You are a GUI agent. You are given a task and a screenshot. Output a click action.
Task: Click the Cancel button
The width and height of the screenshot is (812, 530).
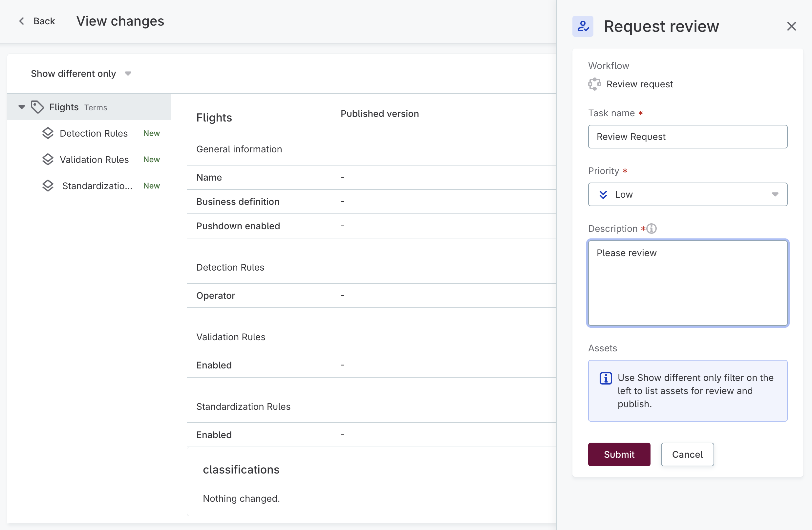pos(687,454)
